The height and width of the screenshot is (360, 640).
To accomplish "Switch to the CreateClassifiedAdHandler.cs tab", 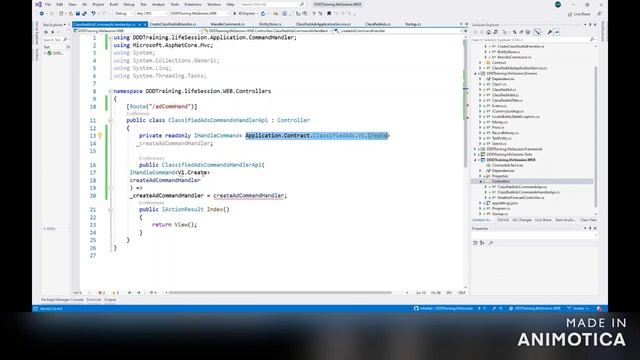I will [173, 24].
